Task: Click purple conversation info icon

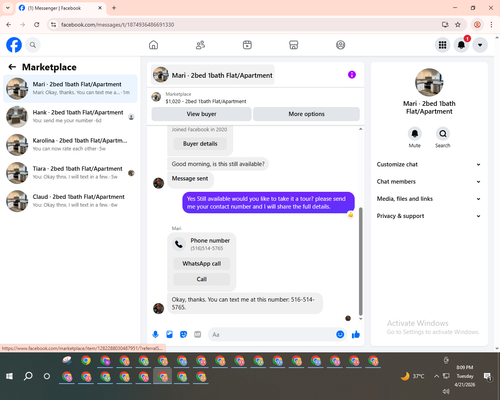Action: tap(352, 75)
